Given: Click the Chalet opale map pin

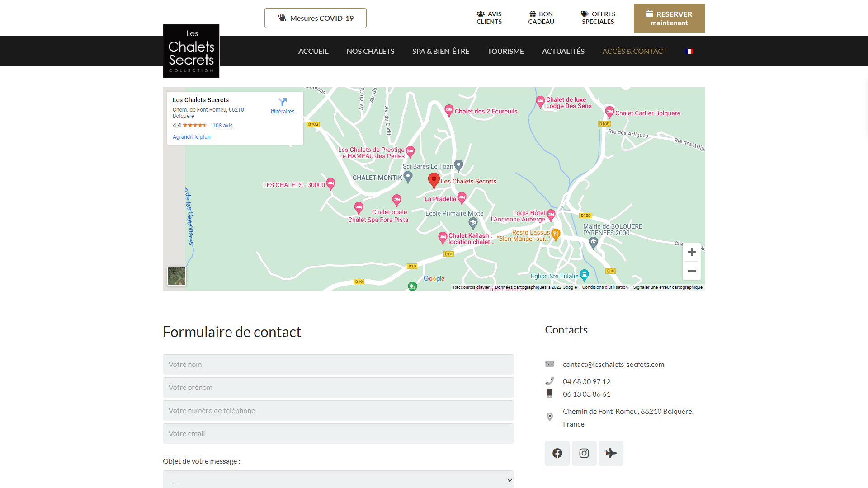Looking at the screenshot, I should [396, 200].
